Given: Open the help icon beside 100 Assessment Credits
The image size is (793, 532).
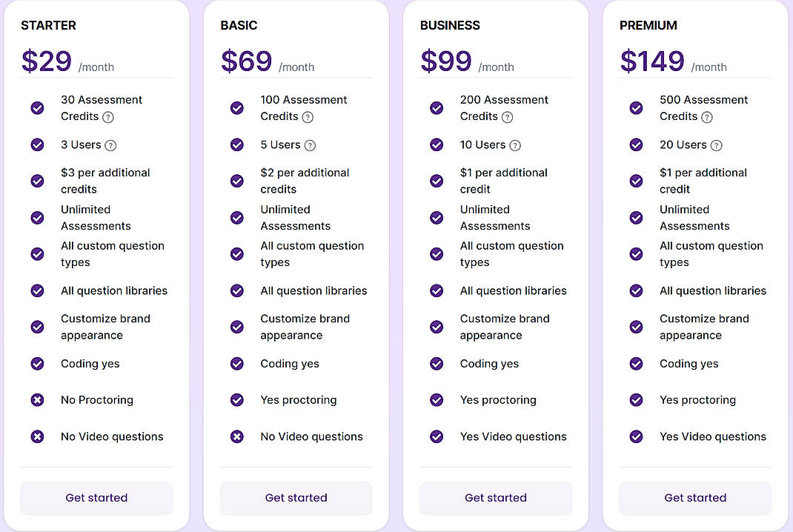Looking at the screenshot, I should tap(308, 116).
